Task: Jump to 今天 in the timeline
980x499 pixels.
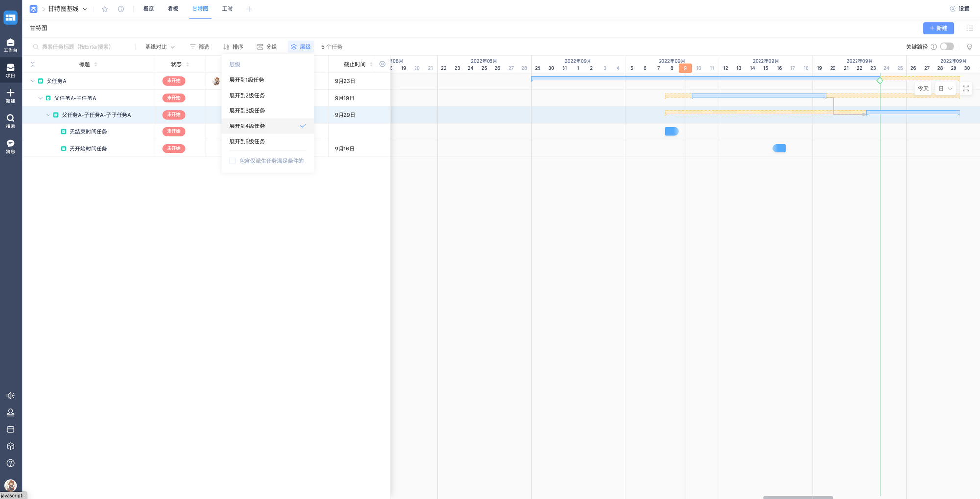Action: [x=923, y=89]
